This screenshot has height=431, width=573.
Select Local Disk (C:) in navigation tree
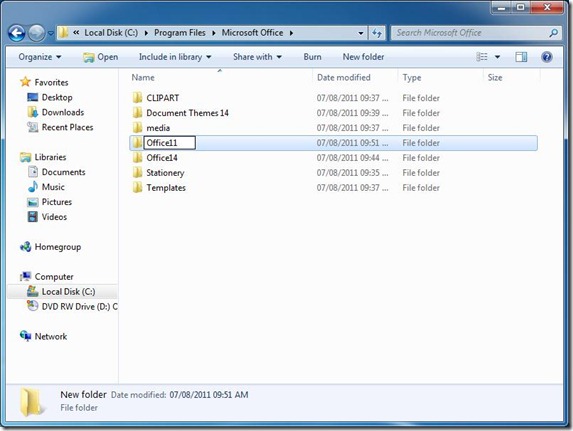[x=68, y=292]
